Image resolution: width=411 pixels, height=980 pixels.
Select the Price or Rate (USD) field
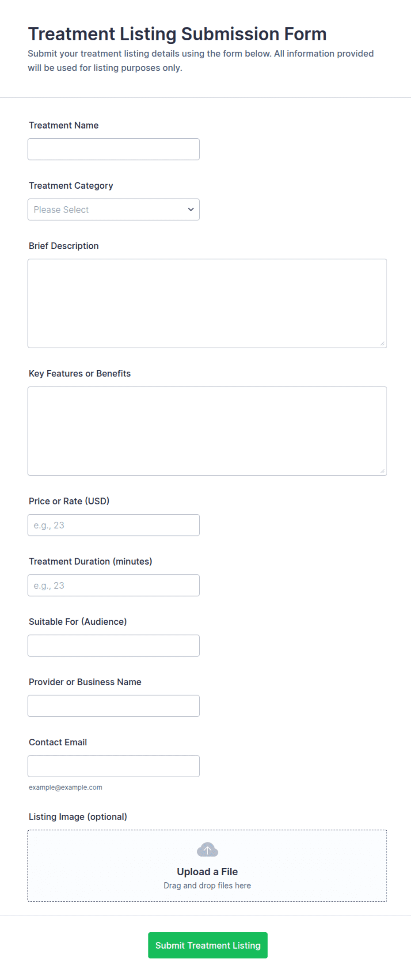pyautogui.click(x=114, y=525)
